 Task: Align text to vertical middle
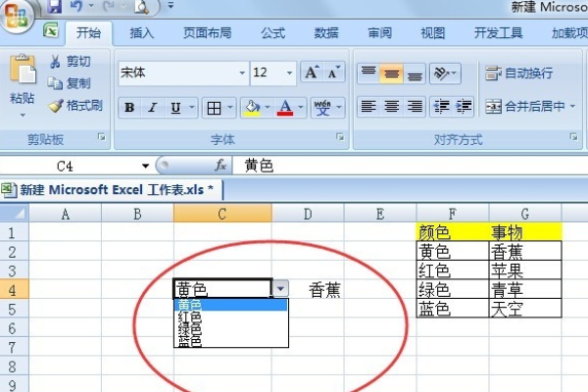(x=391, y=73)
